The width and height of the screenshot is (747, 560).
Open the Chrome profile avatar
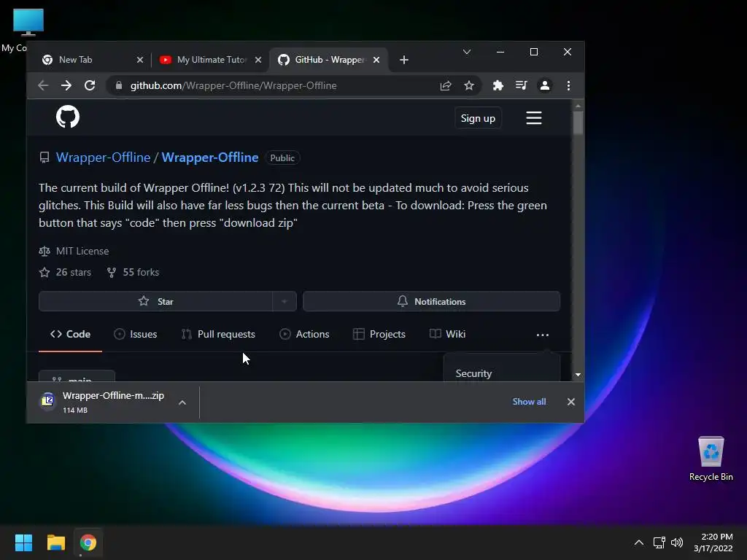click(544, 86)
